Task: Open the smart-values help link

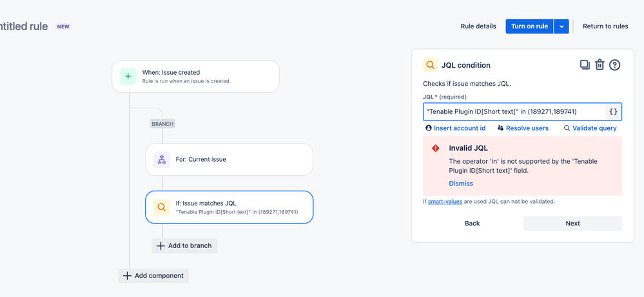Action: [x=446, y=202]
